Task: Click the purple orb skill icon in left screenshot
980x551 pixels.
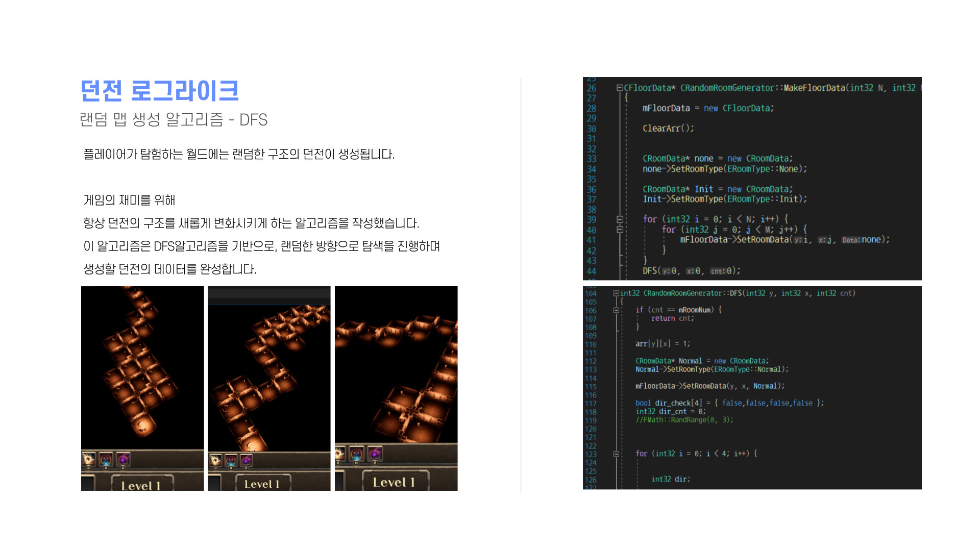Action: click(123, 460)
